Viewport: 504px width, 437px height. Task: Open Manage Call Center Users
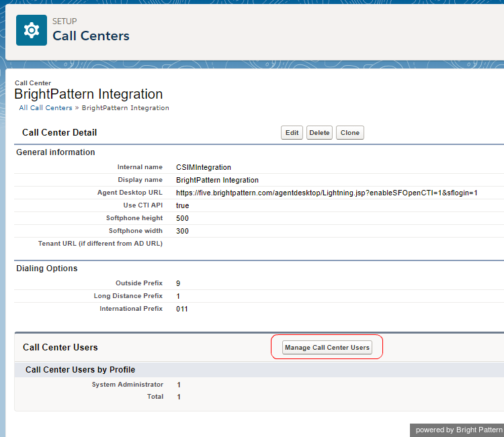click(x=327, y=348)
